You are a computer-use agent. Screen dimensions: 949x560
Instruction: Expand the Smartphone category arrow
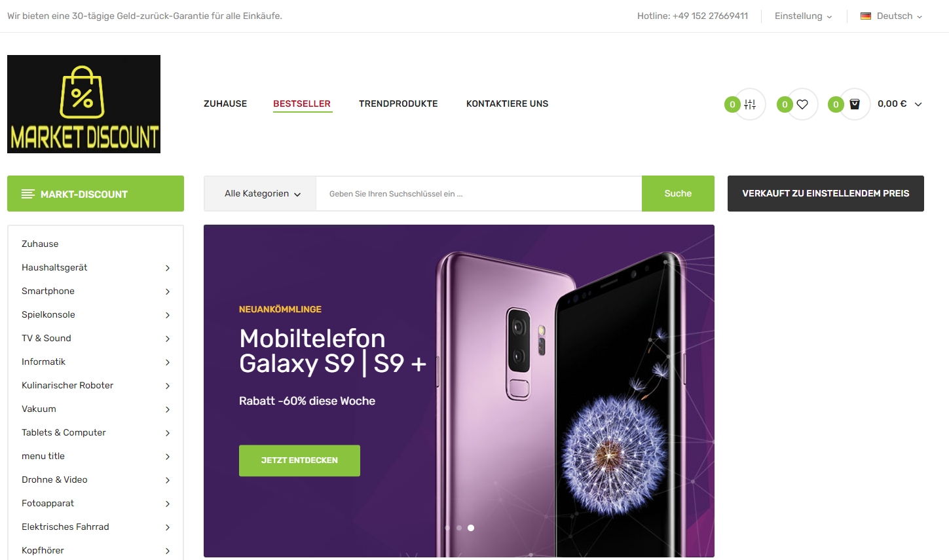(168, 291)
